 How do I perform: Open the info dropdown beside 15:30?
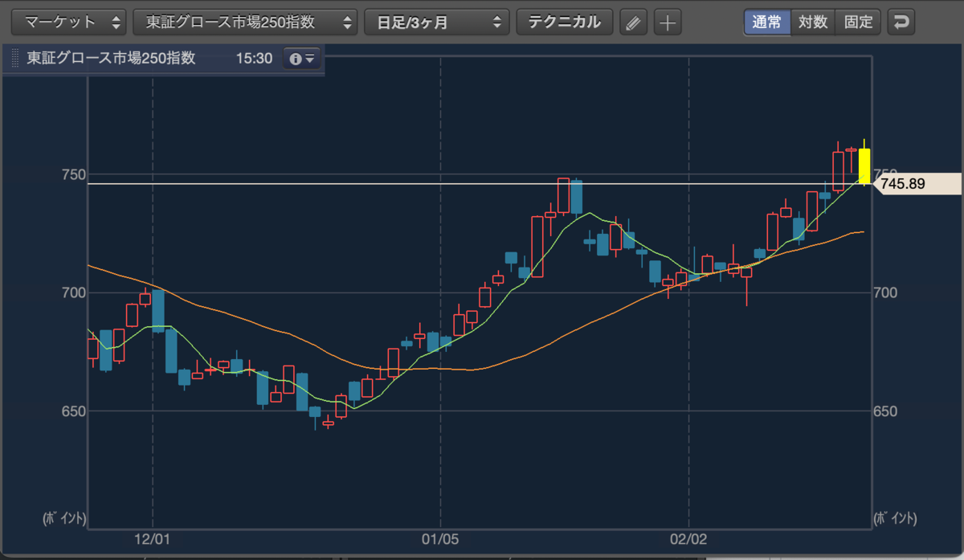click(301, 59)
